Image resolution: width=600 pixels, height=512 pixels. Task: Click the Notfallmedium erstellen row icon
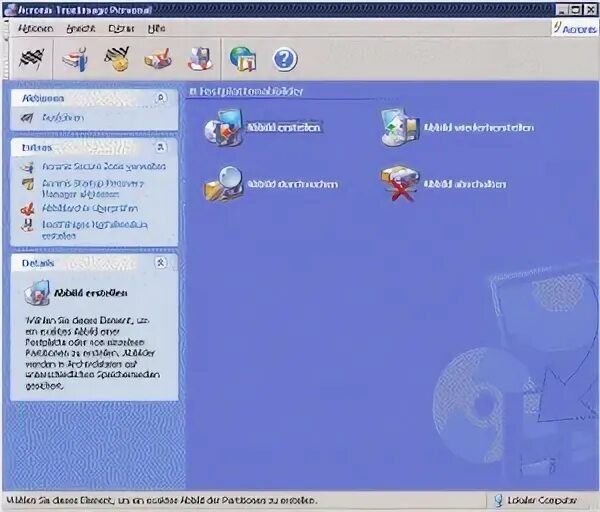click(x=27, y=225)
